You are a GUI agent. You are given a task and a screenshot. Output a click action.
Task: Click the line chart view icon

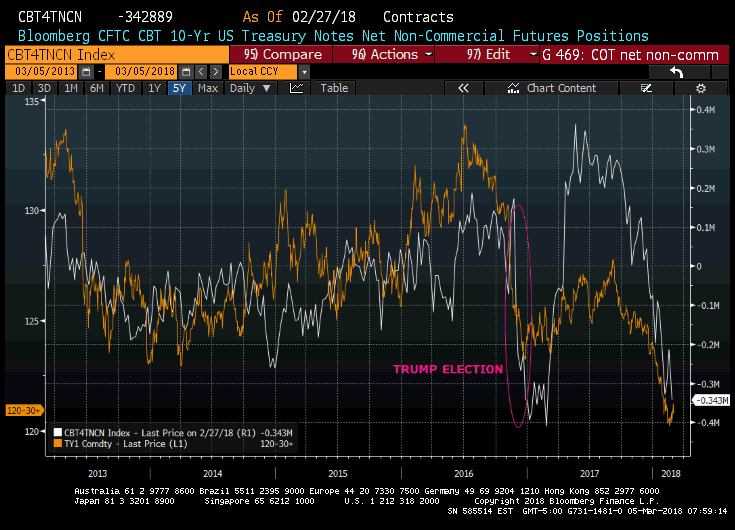click(296, 88)
